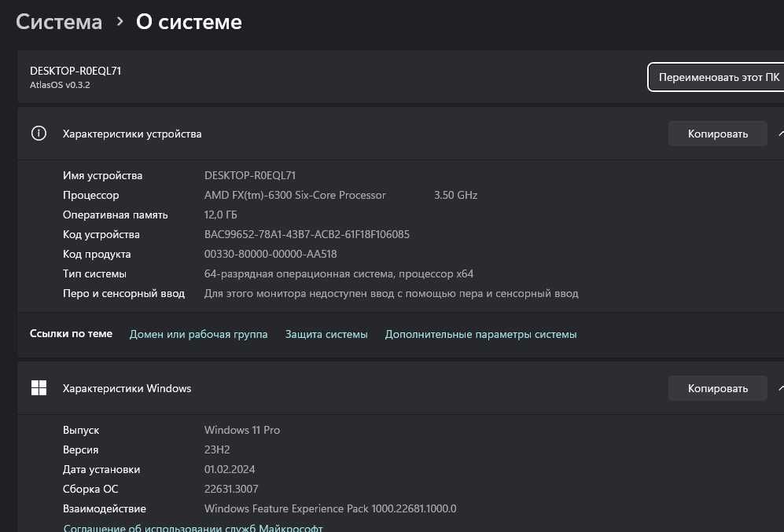Collapse the Характеристики устройства section chevron
This screenshot has height=532, width=784.
pyautogui.click(x=780, y=134)
